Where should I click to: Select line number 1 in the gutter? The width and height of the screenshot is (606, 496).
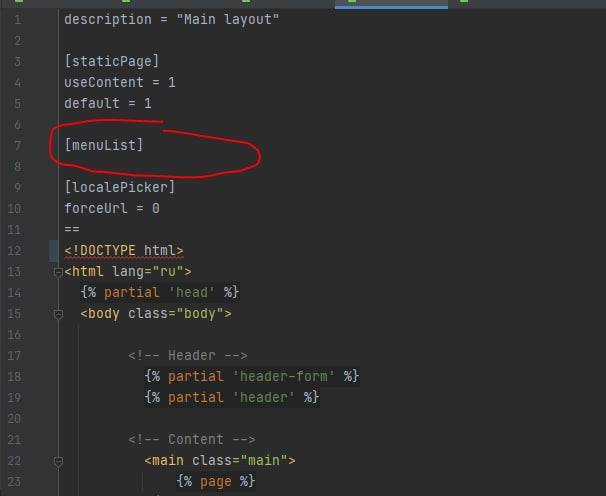[17, 19]
